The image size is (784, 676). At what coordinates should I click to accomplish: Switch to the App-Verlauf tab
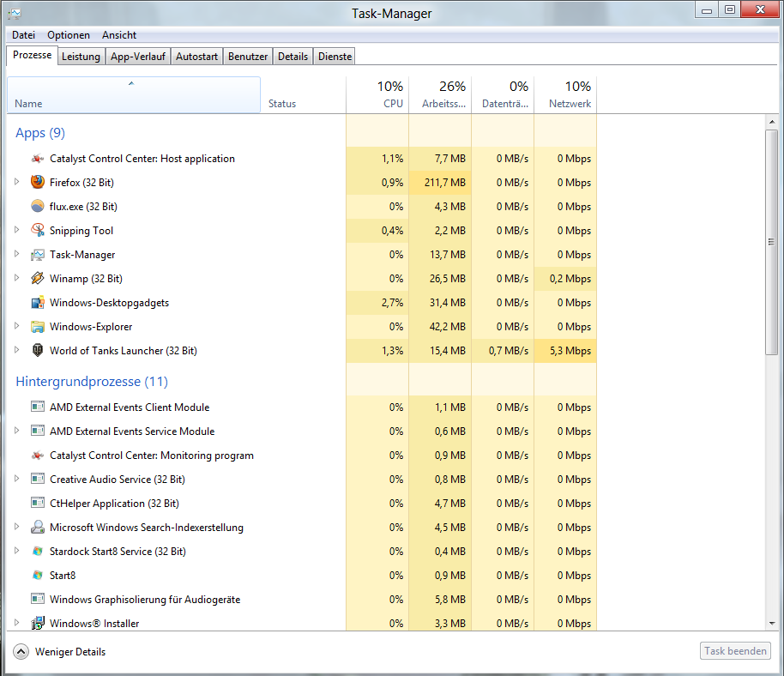point(138,57)
